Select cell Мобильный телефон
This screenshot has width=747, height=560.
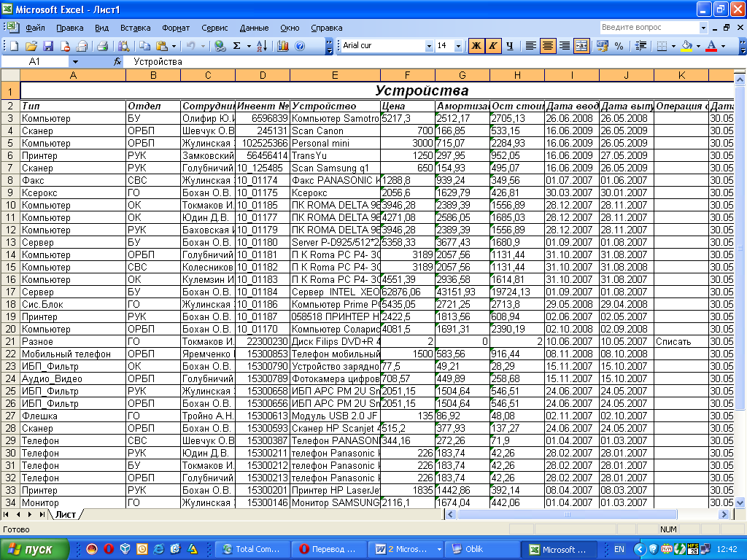click(x=73, y=354)
